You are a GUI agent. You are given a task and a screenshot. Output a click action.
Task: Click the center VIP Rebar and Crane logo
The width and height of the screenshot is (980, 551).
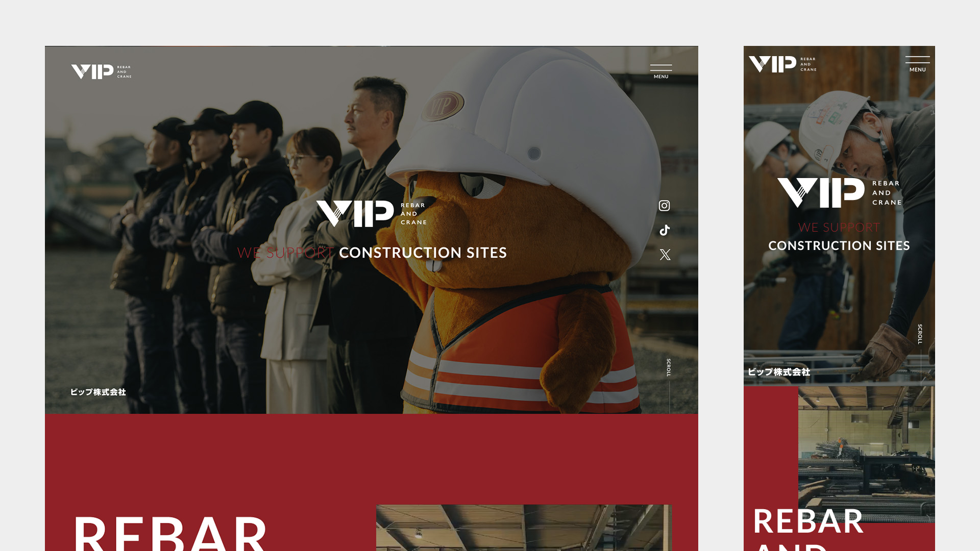(x=372, y=214)
